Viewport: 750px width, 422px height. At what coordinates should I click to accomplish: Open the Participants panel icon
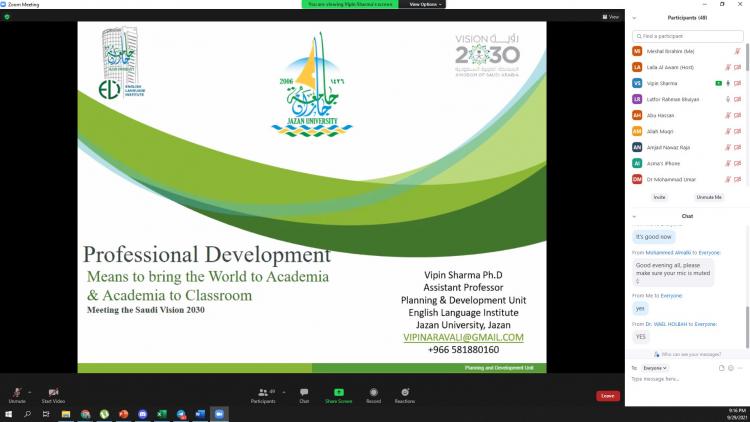263,393
